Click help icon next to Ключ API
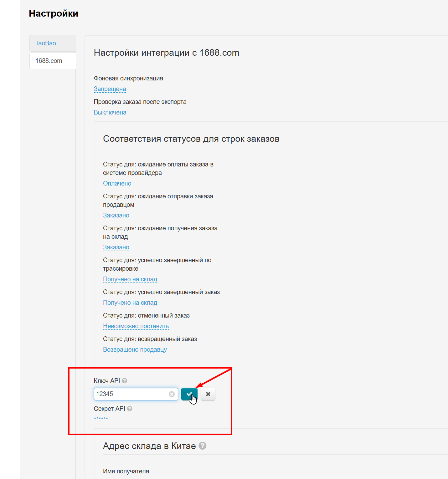The height and width of the screenshot is (479, 448). (125, 381)
